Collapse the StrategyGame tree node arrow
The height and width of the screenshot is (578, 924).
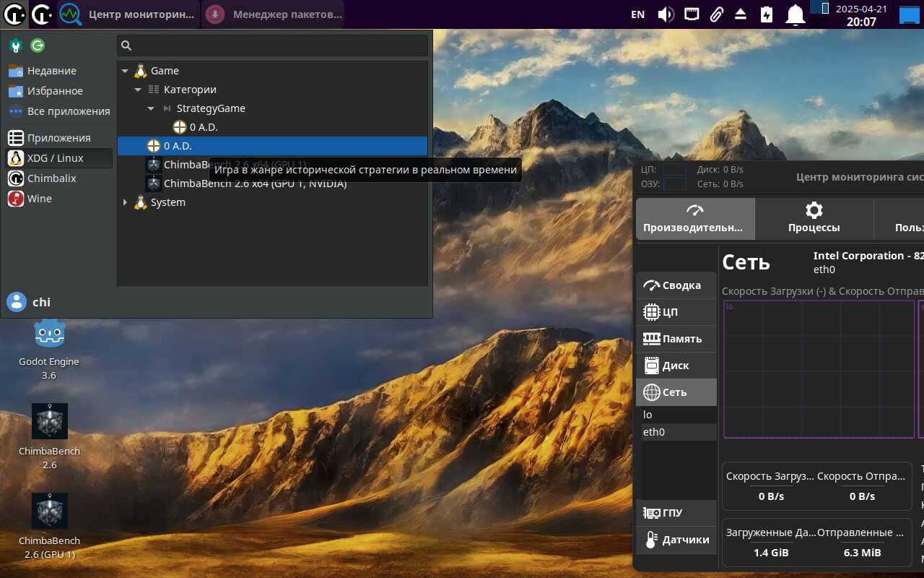(x=151, y=108)
